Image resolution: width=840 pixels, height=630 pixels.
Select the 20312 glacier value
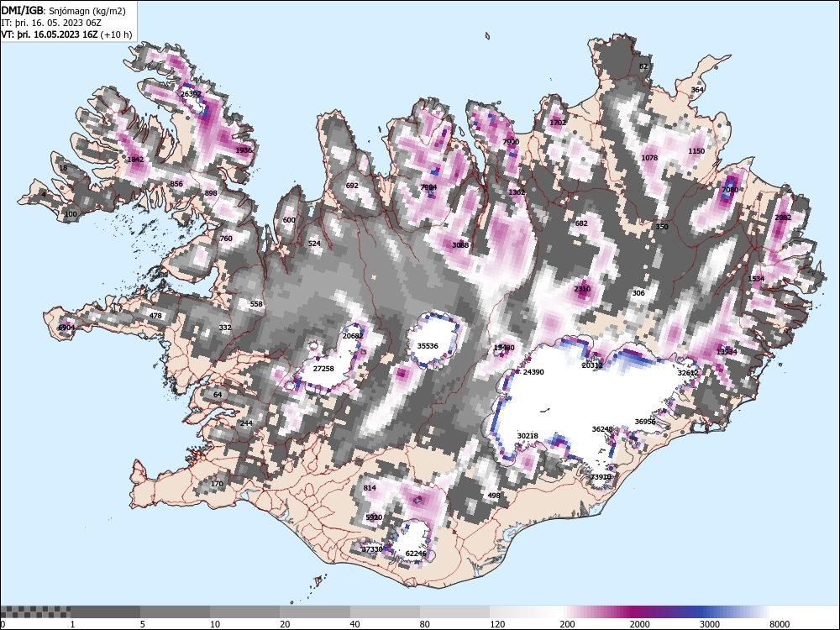click(x=592, y=366)
